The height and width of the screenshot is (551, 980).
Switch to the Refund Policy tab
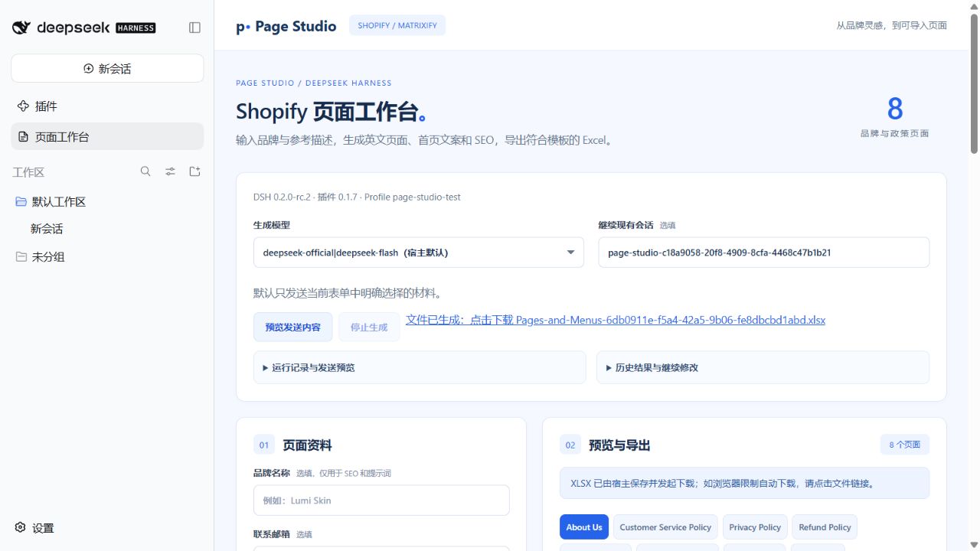(x=825, y=527)
